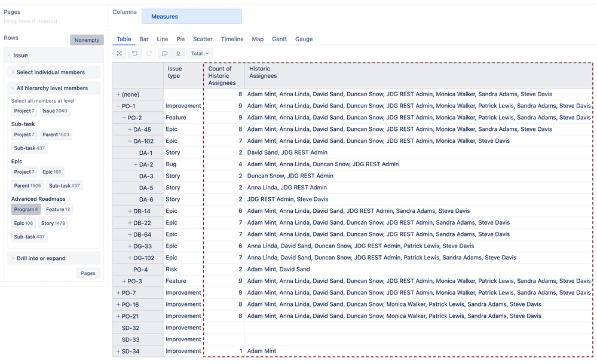Collapse the PO-1 row
The width and height of the screenshot is (597, 364).
pyautogui.click(x=118, y=106)
